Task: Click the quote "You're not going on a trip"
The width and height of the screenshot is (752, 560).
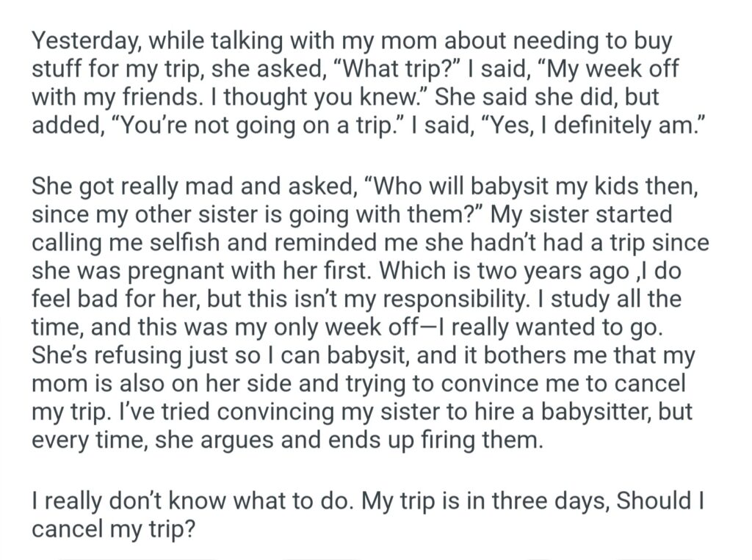Action: point(247,124)
